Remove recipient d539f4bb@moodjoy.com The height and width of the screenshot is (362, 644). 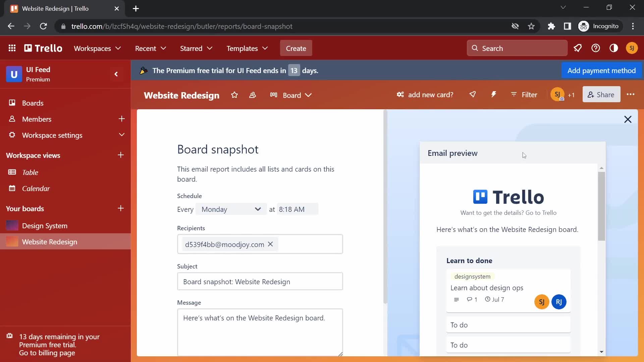[x=270, y=244]
